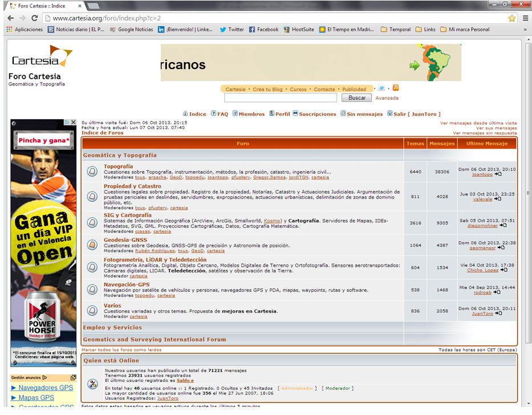This screenshot has height=415, width=532.
Task: Click the Twitter bird icon near Publicidad
Action: [x=381, y=88]
